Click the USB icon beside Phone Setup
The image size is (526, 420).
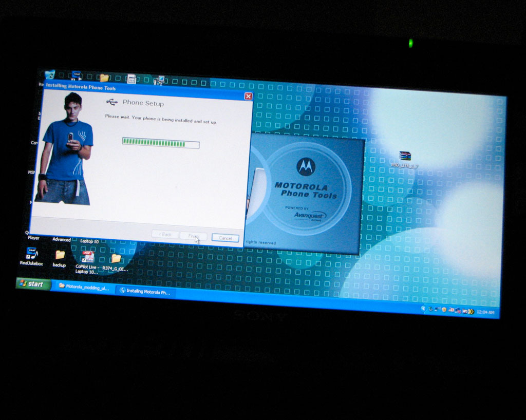(x=112, y=102)
